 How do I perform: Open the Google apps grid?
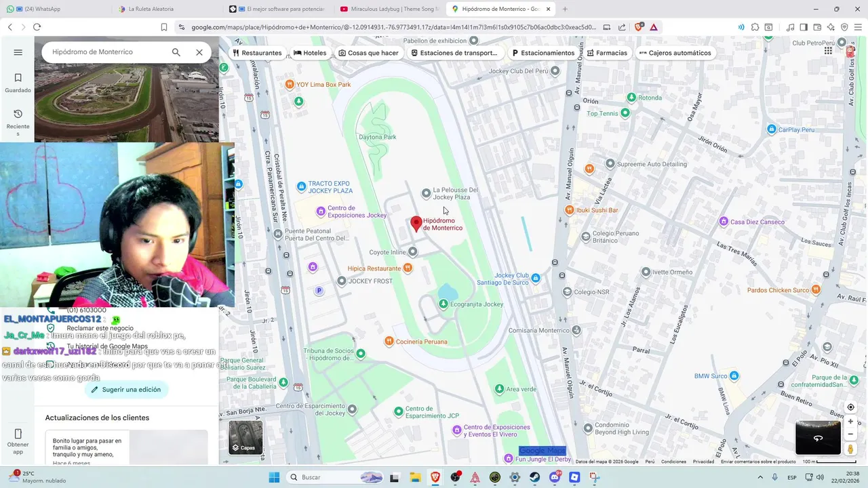pos(828,51)
